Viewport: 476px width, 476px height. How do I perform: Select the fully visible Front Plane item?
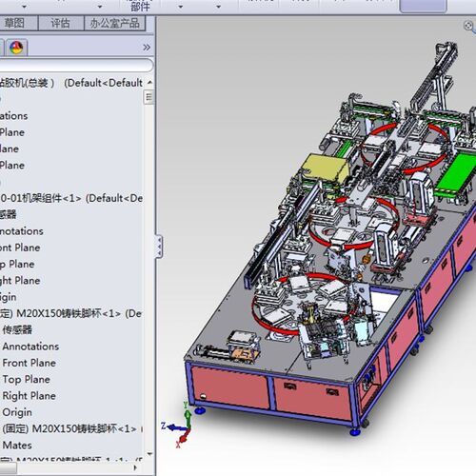pyautogui.click(x=29, y=363)
